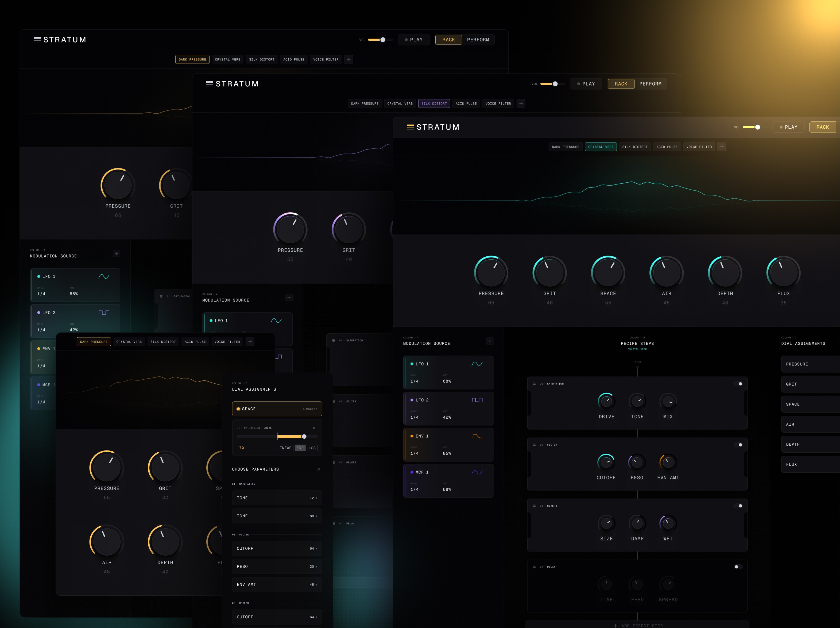Viewport: 840px width, 628px height.
Task: Click Saturation step handle in the middle window
Action: pos(334,340)
